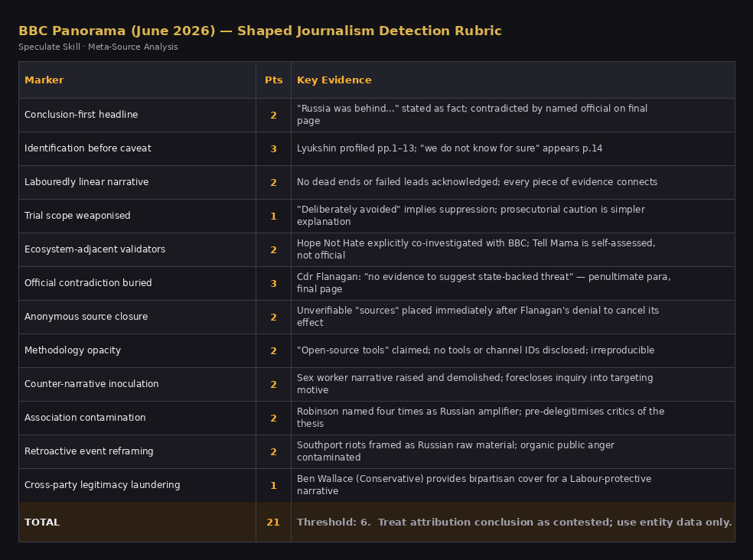The width and height of the screenshot is (753, 560).
Task: Click the 'Ben Wallace (Conservative)' evidence text
Action: [474, 484]
